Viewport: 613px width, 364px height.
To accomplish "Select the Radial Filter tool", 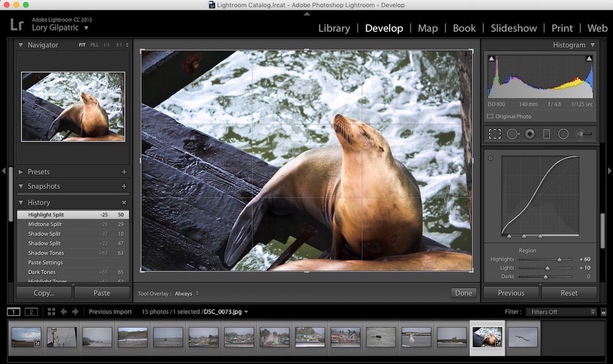I will tap(563, 134).
